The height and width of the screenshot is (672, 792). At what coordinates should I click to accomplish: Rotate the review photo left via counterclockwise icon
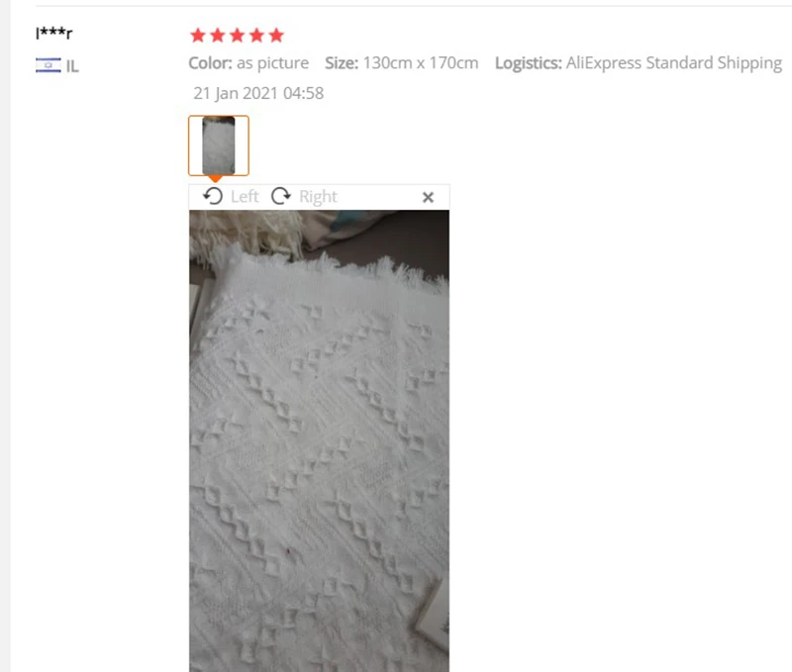[x=213, y=196]
